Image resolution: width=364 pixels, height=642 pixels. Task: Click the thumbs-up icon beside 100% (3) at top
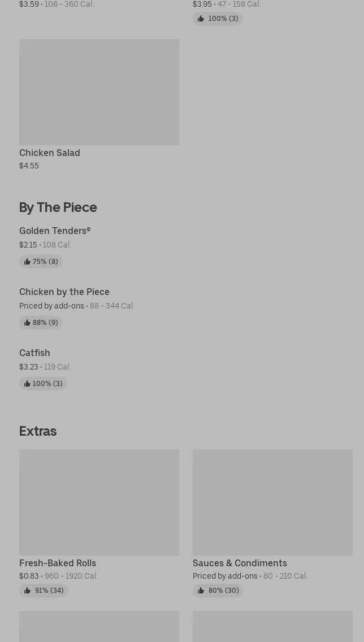[201, 19]
